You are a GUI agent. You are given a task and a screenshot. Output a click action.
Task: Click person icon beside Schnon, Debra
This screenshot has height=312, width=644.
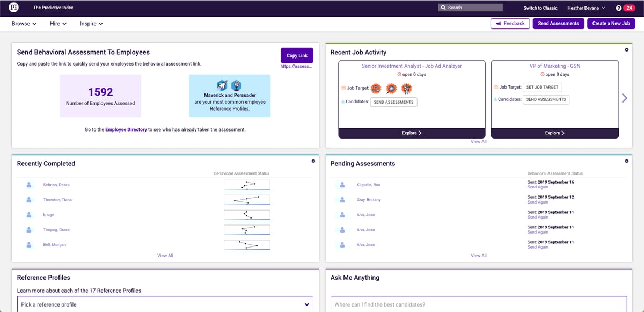click(29, 185)
